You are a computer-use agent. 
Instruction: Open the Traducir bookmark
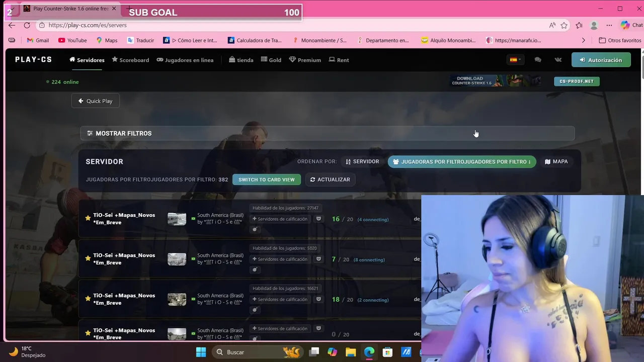140,40
